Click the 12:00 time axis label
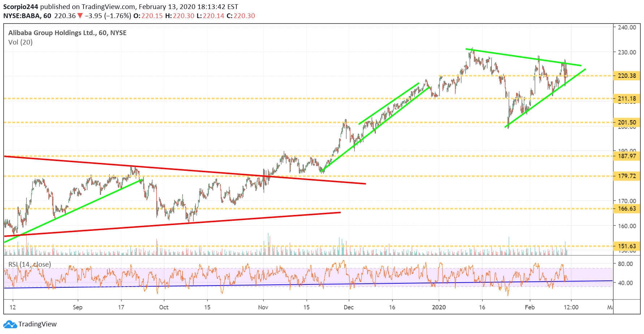644x334 pixels. (x=571, y=307)
